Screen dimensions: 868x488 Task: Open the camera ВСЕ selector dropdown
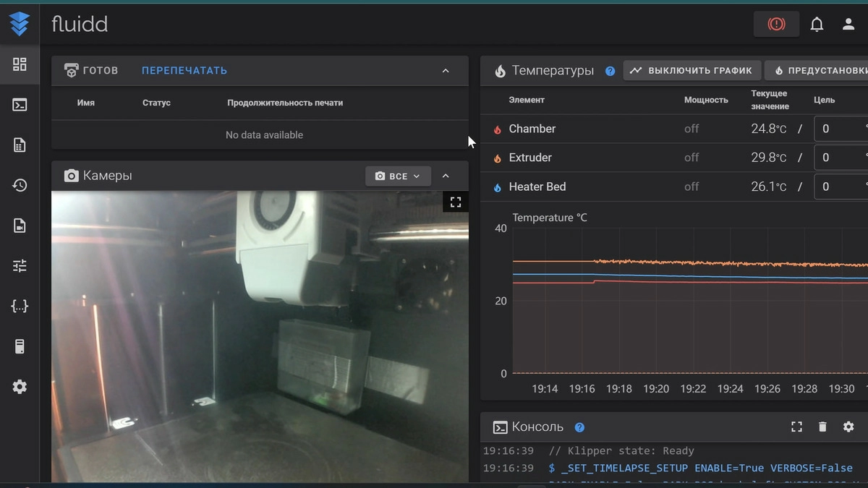pyautogui.click(x=398, y=176)
